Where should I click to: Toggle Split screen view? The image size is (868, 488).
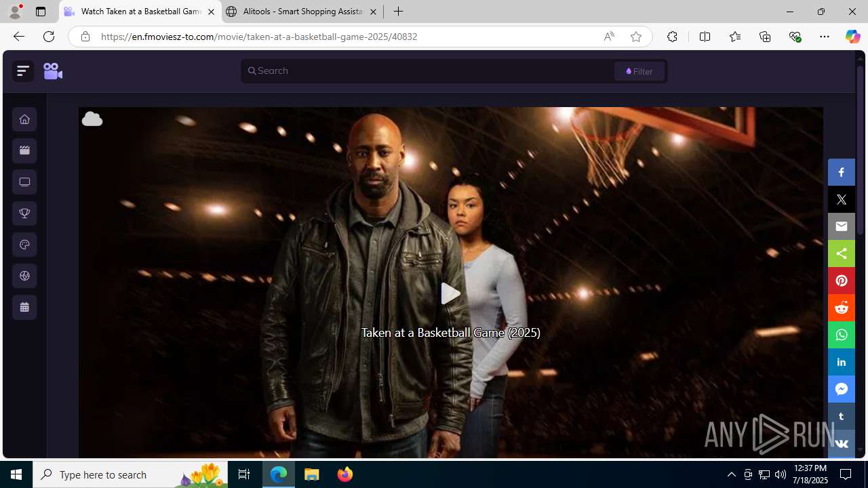pos(705,37)
